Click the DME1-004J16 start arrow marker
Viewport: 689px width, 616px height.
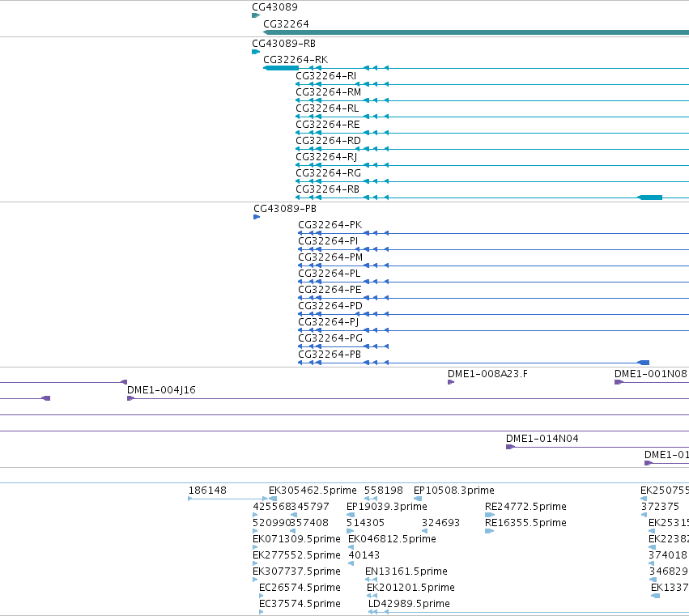[131, 398]
